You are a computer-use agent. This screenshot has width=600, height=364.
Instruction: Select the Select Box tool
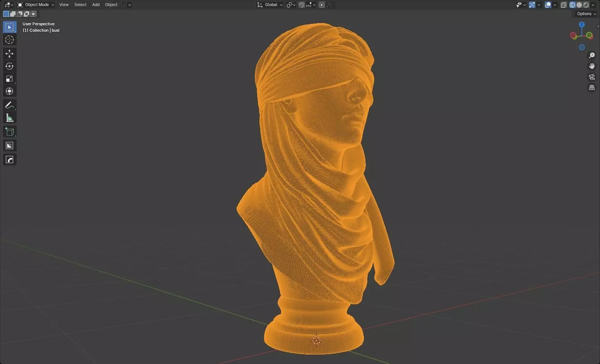(9, 27)
